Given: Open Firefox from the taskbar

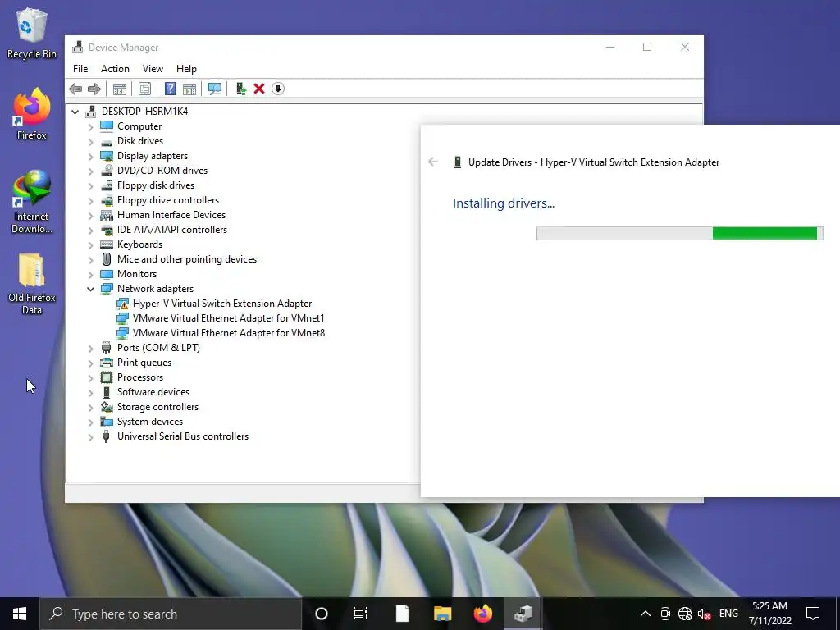Looking at the screenshot, I should click(482, 614).
